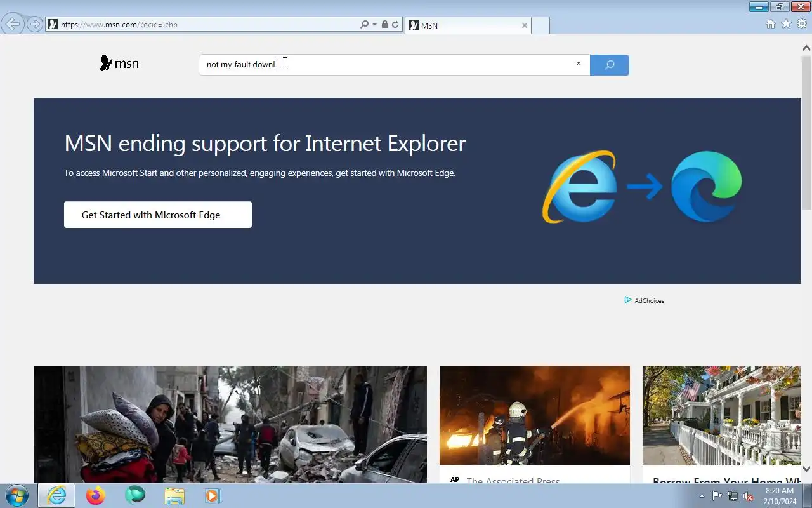The image size is (812, 508).
Task: Click the Action Center flag tray icon
Action: (717, 496)
